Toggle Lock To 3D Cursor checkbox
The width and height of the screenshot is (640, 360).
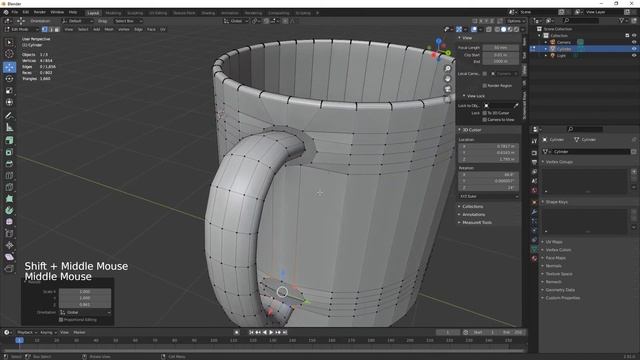click(484, 113)
